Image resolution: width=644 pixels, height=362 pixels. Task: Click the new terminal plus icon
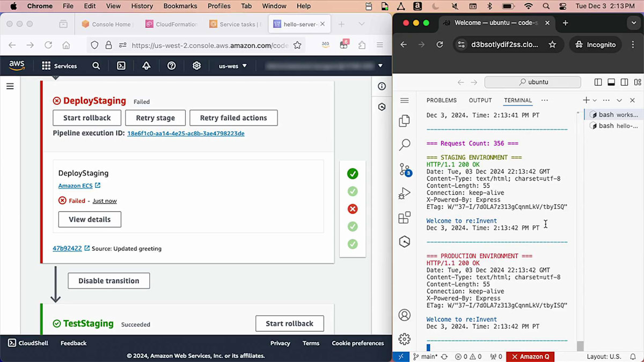[587, 100]
